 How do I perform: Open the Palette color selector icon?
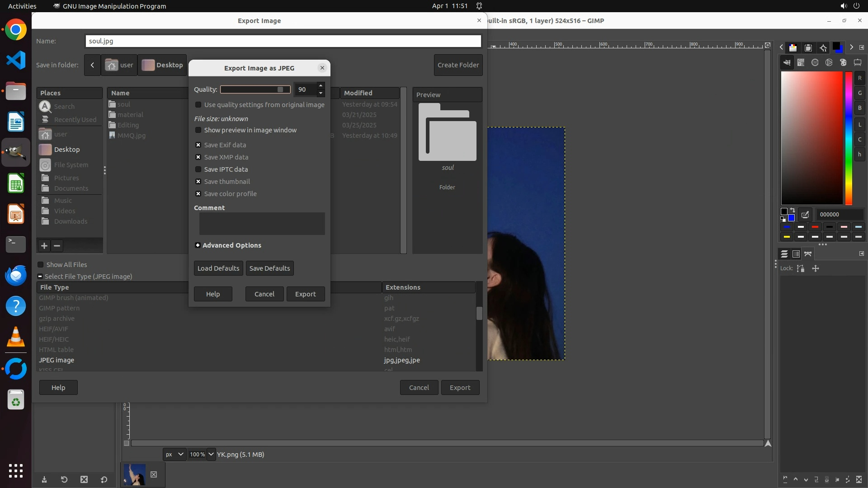tap(843, 63)
